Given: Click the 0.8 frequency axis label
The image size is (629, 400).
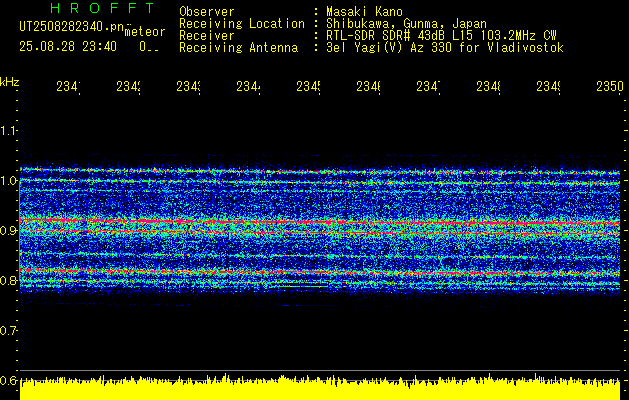Looking at the screenshot, I should pyautogui.click(x=8, y=280).
